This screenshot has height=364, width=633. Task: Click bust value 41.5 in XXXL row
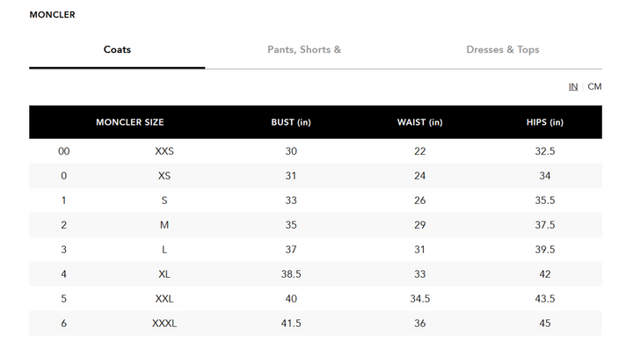[x=291, y=324]
